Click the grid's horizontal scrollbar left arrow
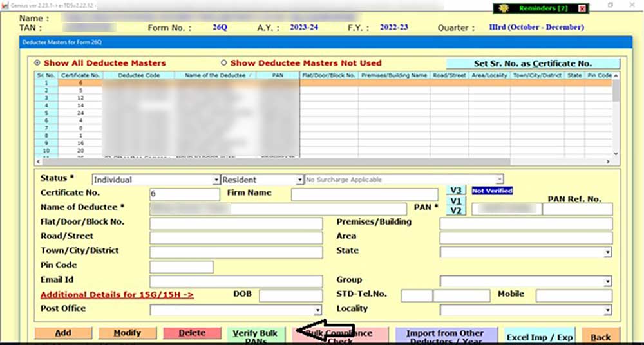Screen dimensions: 644x345 [x=39, y=162]
